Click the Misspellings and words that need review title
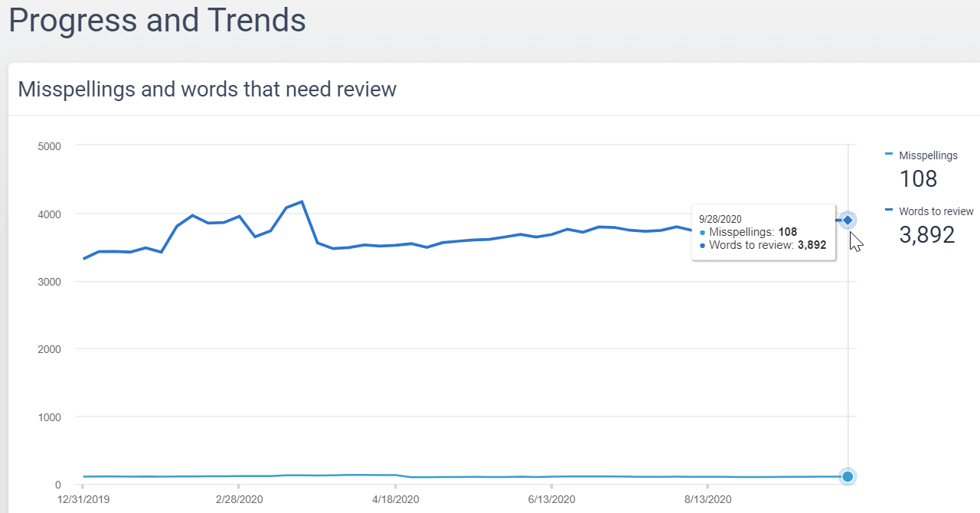 207,90
